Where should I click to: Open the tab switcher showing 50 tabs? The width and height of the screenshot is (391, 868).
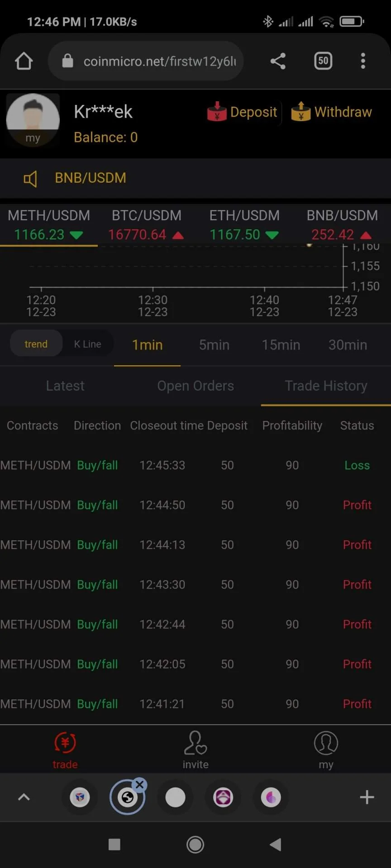[x=323, y=61]
